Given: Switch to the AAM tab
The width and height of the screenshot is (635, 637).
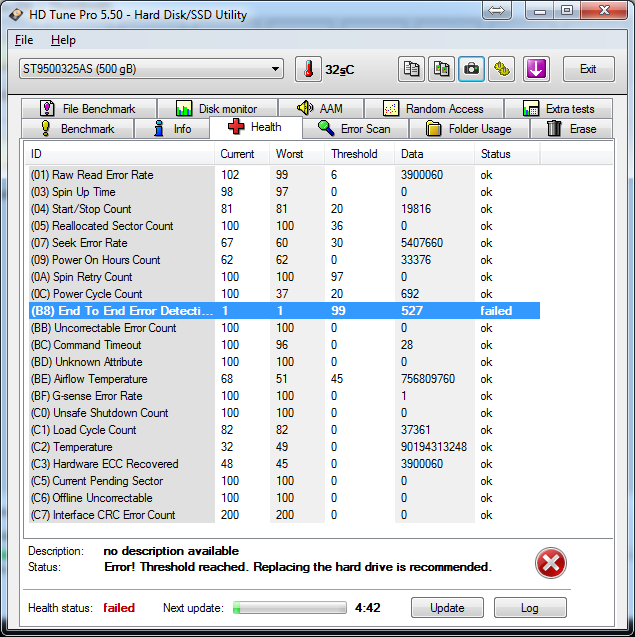Looking at the screenshot, I should [x=321, y=108].
